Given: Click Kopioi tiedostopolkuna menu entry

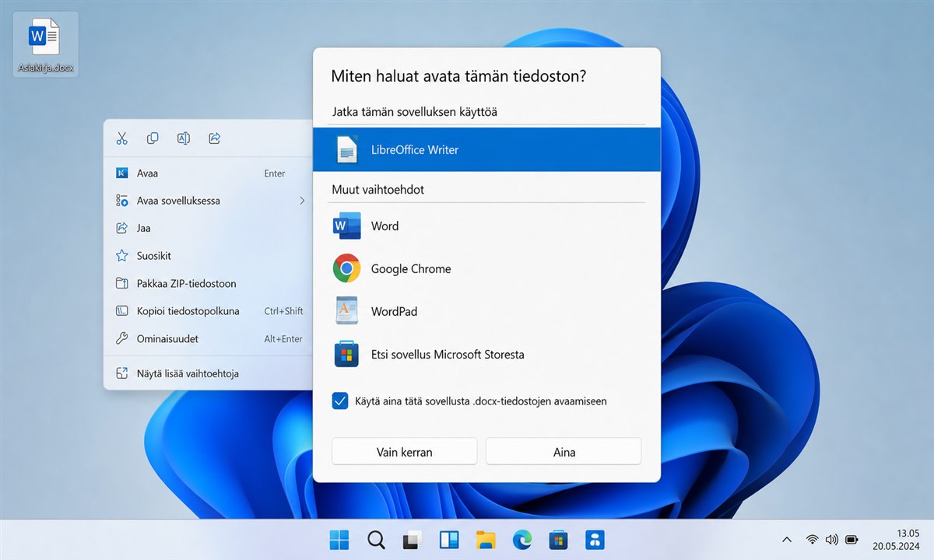Looking at the screenshot, I should point(209,311).
